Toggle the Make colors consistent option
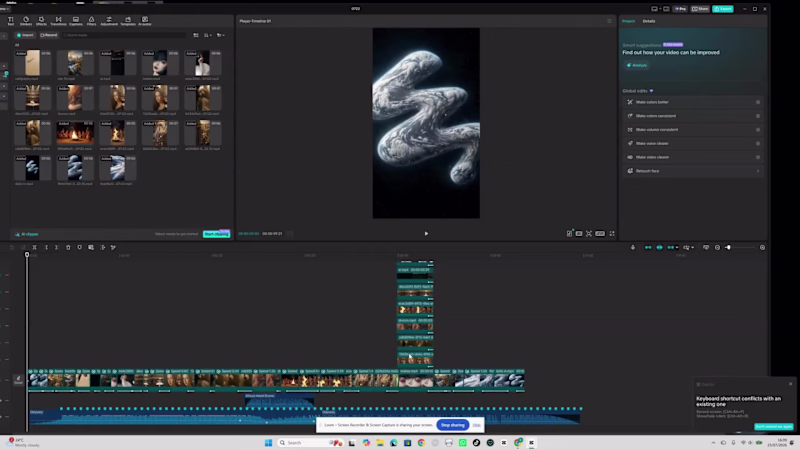Image resolution: width=800 pixels, height=450 pixels. [758, 116]
